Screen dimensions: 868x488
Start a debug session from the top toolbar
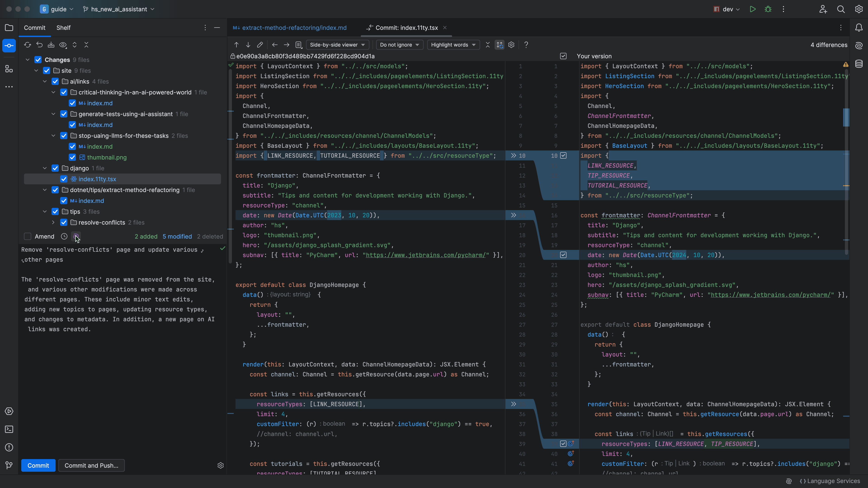(x=768, y=9)
